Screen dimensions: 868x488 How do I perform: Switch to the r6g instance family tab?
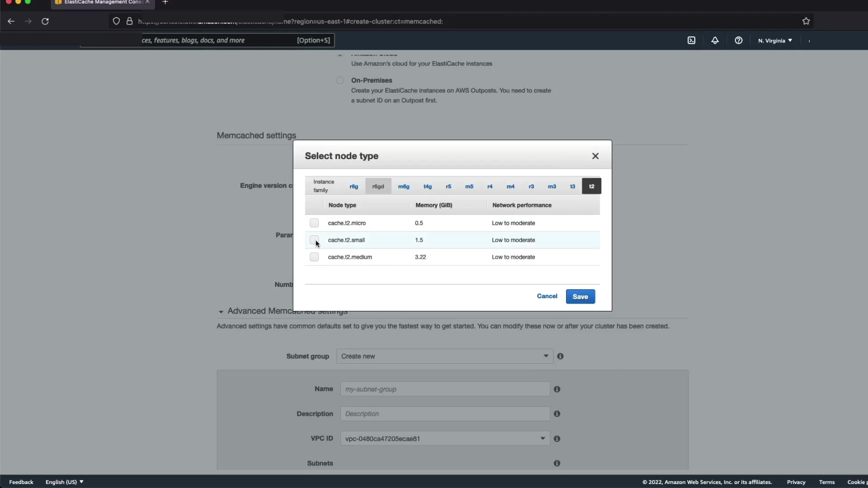tap(354, 186)
